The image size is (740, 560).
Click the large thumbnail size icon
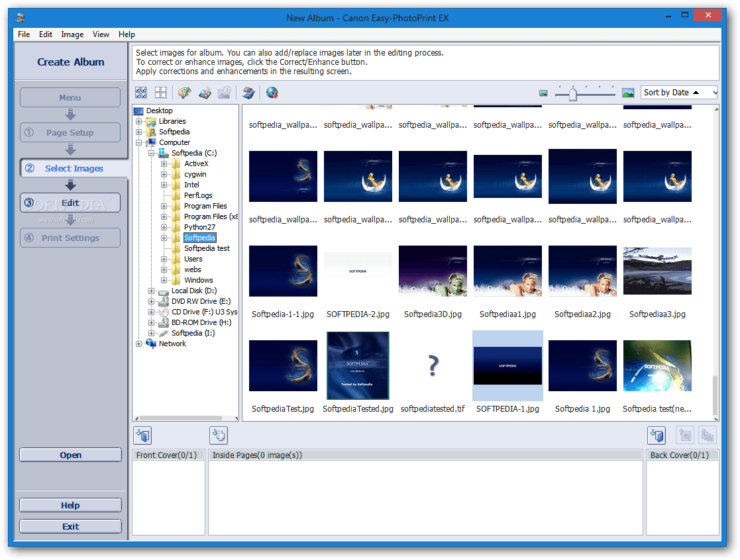point(627,93)
